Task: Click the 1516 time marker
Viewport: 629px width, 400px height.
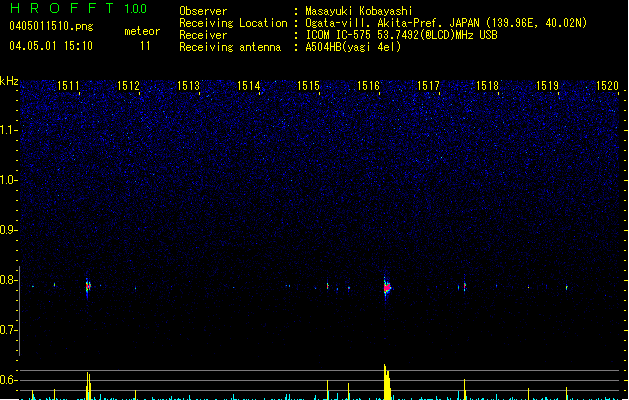Action: [368, 86]
